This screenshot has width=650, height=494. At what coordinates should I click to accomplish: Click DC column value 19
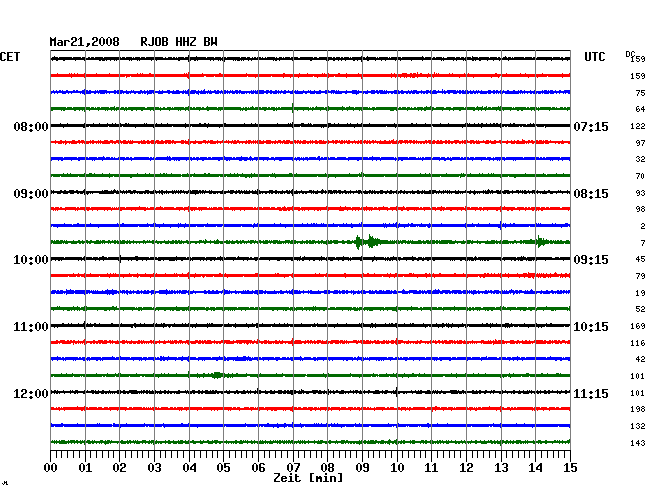[640, 293]
